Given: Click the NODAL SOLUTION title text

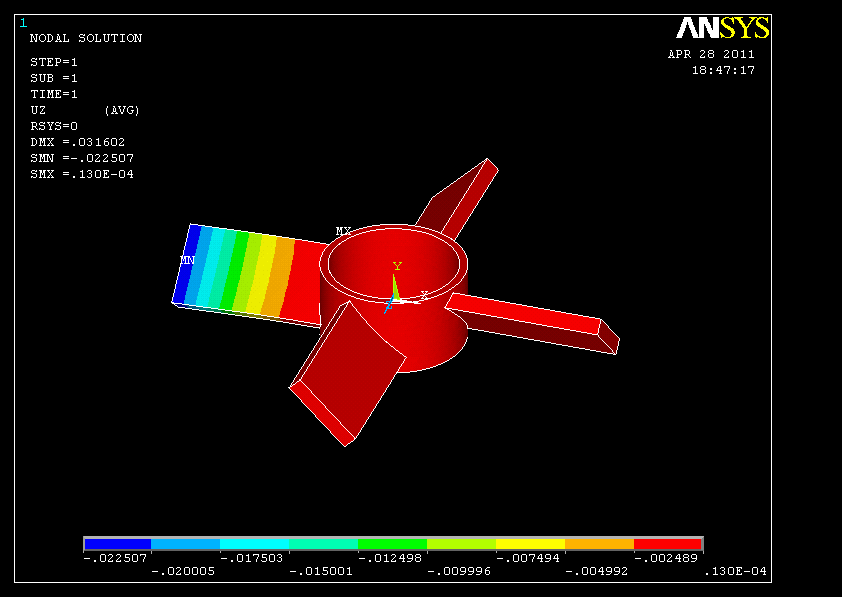Looking at the screenshot, I should point(86,38).
